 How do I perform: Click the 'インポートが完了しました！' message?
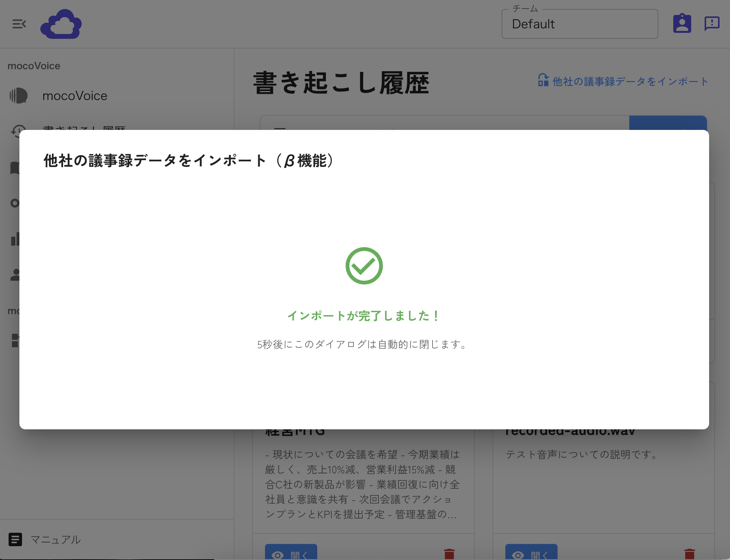(364, 316)
